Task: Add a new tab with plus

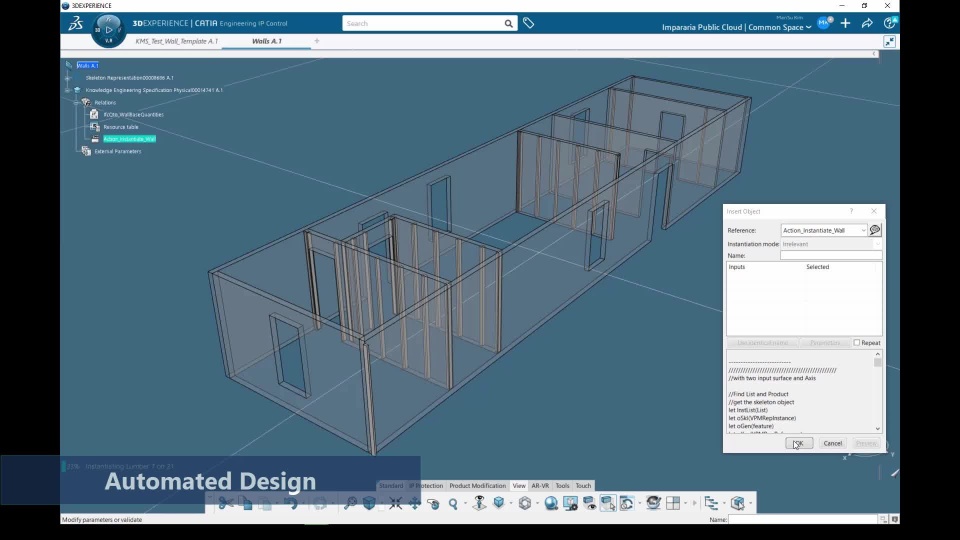Action: [x=317, y=41]
